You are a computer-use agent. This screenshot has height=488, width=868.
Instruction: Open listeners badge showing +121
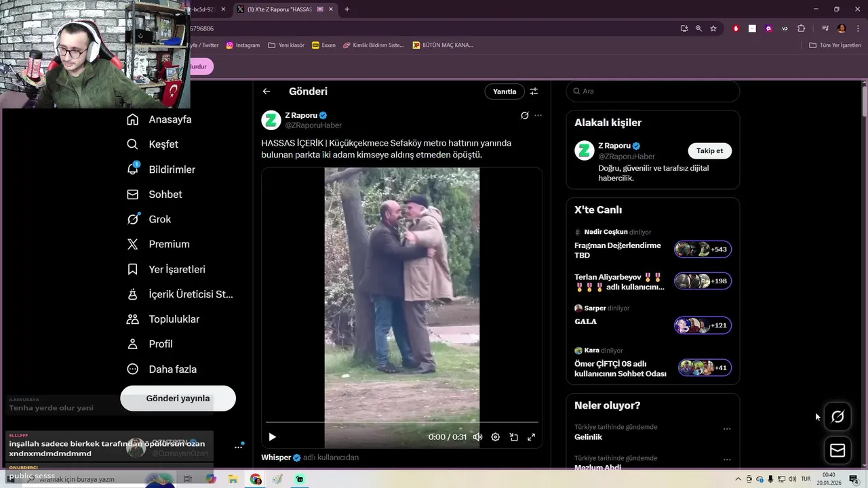(703, 325)
